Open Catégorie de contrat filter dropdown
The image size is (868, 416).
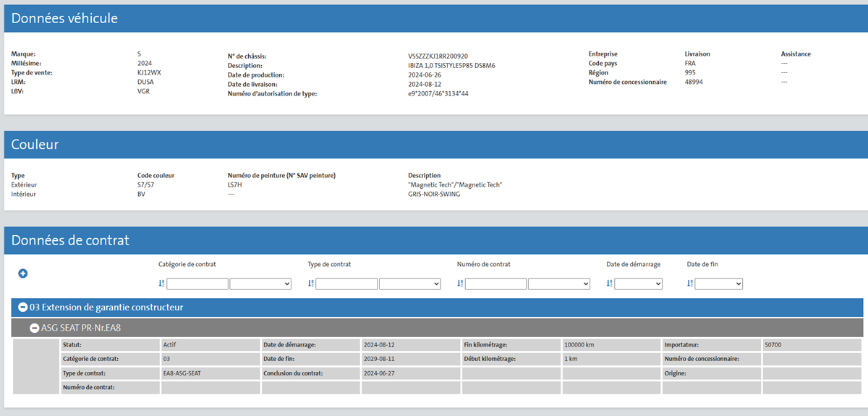point(260,284)
